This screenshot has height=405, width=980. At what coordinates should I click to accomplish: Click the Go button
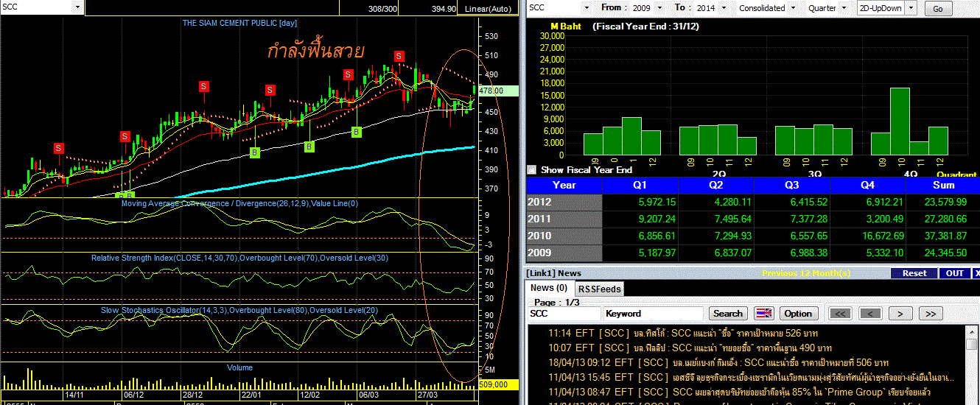pyautogui.click(x=937, y=9)
